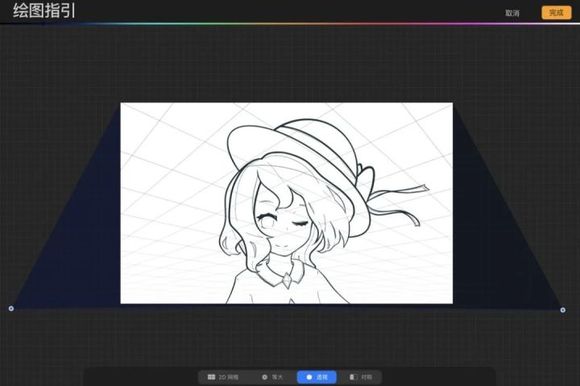Screen dimensions: 580x386
Task: Open the 对称 symmetry mode
Action: (361, 377)
